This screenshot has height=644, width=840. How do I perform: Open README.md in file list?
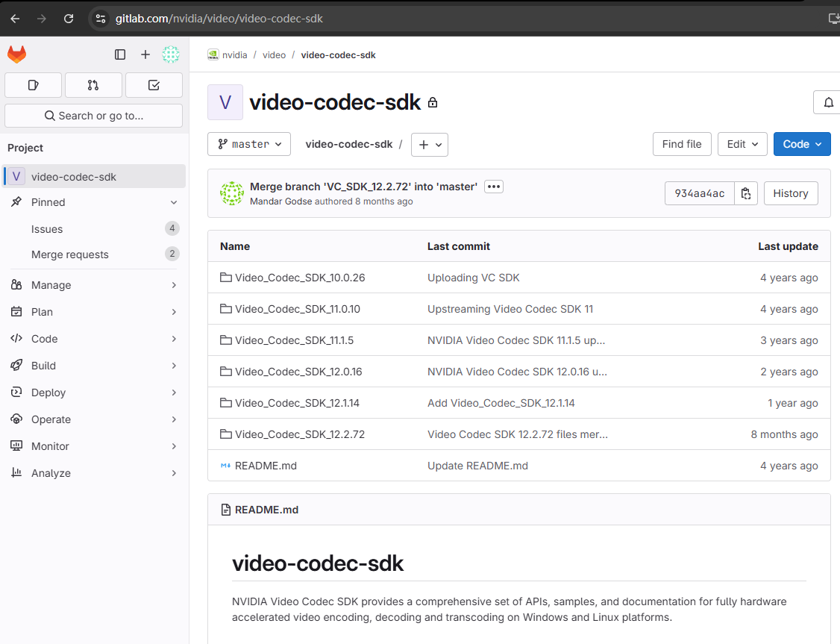pos(266,466)
